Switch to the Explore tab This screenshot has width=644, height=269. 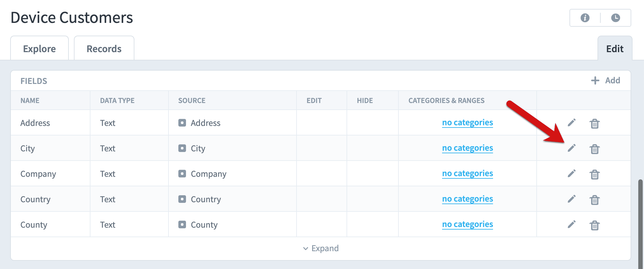(x=39, y=48)
